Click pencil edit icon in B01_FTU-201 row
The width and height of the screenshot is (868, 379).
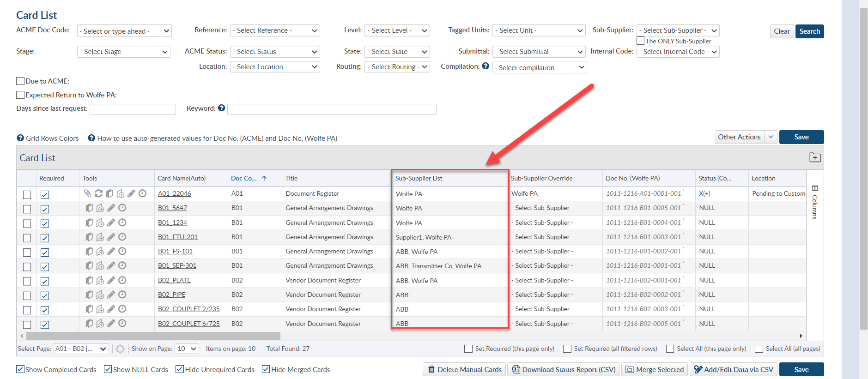click(111, 237)
